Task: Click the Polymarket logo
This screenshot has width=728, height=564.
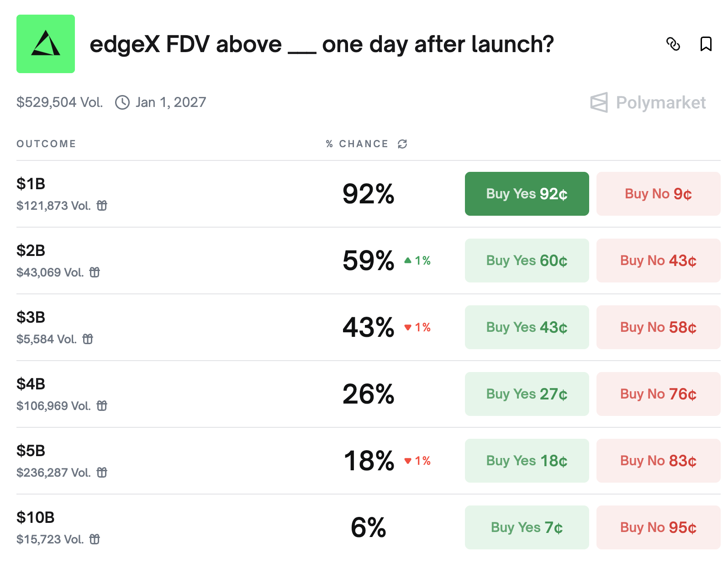Action: (x=648, y=102)
